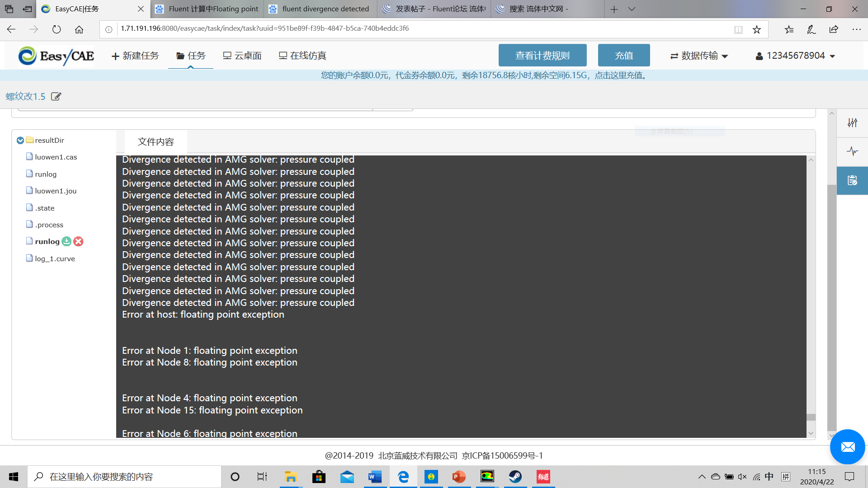Expand the 数据传输 dropdown menu
The width and height of the screenshot is (868, 488).
pyautogui.click(x=699, y=56)
